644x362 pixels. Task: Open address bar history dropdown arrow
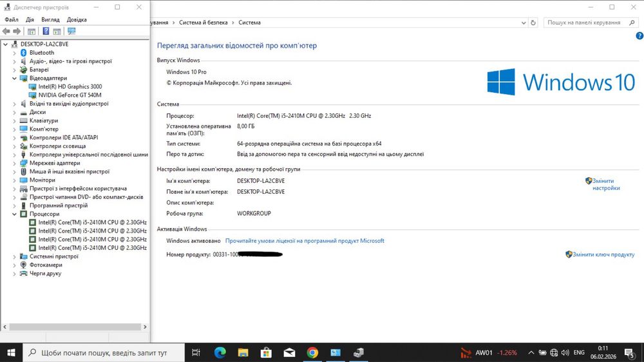pyautogui.click(x=523, y=23)
